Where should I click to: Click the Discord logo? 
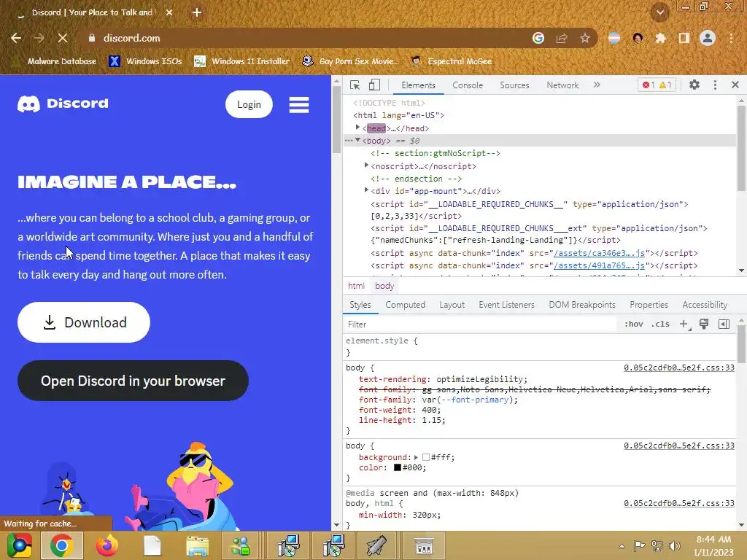click(63, 104)
